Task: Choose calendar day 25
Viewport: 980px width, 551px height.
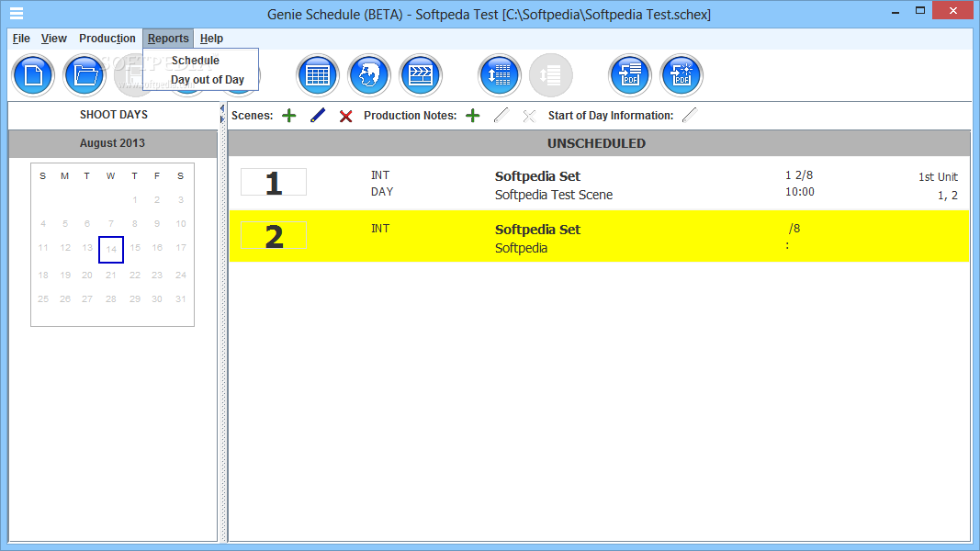Action: tap(43, 299)
